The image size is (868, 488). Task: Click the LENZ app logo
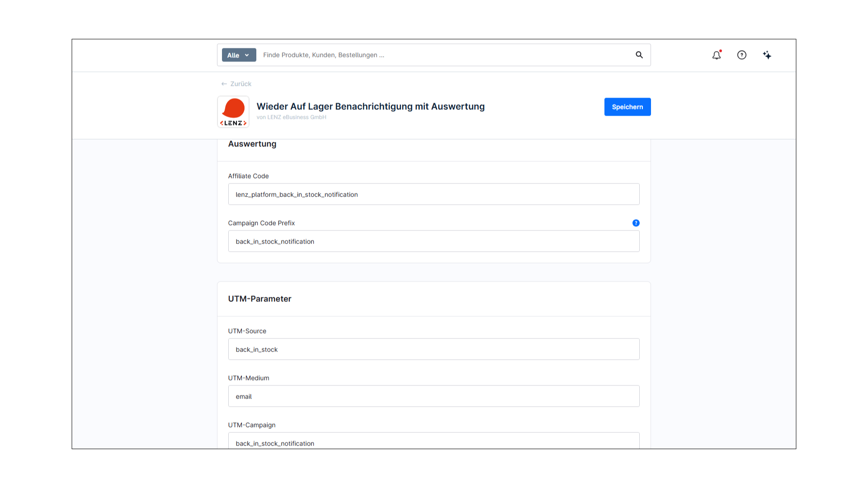pyautogui.click(x=233, y=111)
